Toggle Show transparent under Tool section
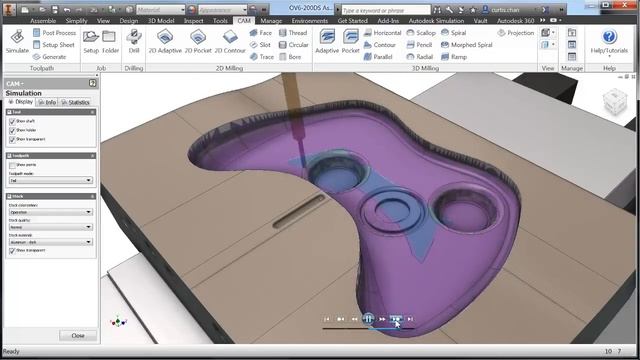This screenshot has width=640, height=360. tap(12, 140)
